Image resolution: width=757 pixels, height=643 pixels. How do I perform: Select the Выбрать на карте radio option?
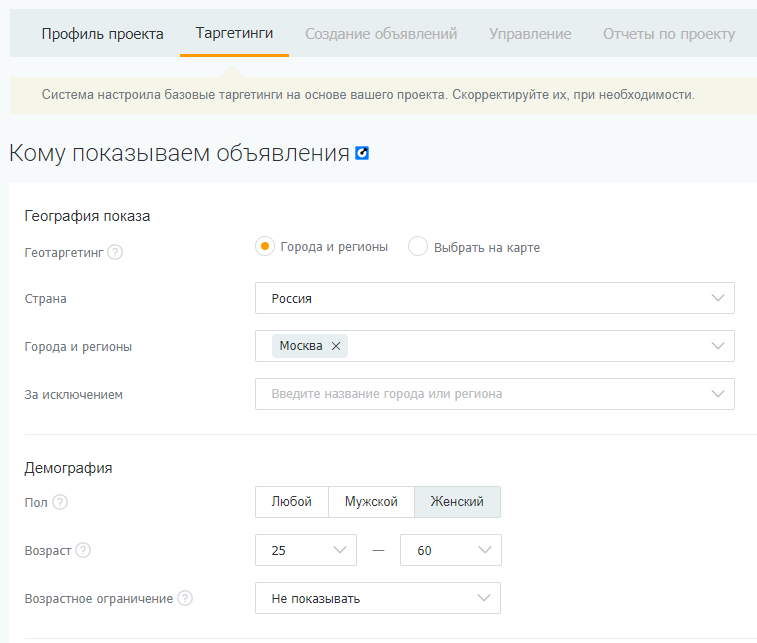[418, 246]
